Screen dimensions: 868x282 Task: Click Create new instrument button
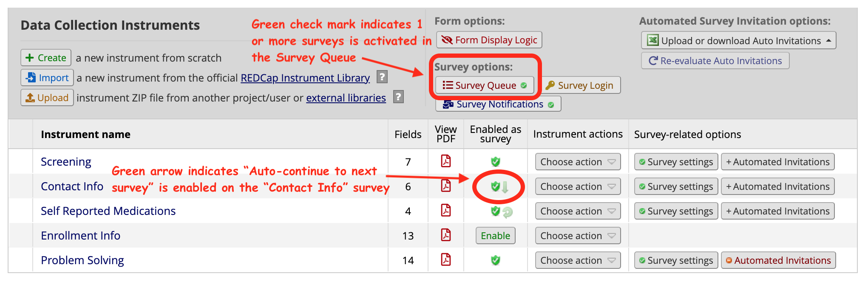pos(46,58)
